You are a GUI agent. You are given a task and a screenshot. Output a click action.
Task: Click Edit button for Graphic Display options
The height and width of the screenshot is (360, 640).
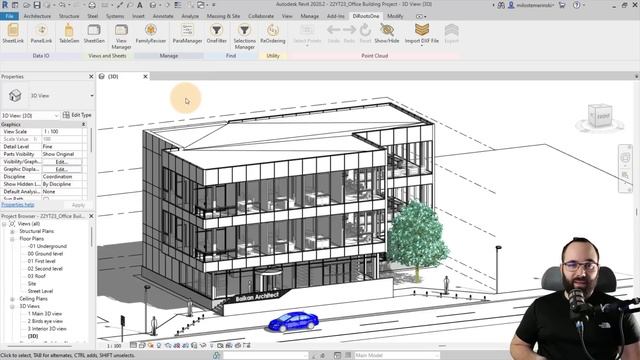point(62,169)
